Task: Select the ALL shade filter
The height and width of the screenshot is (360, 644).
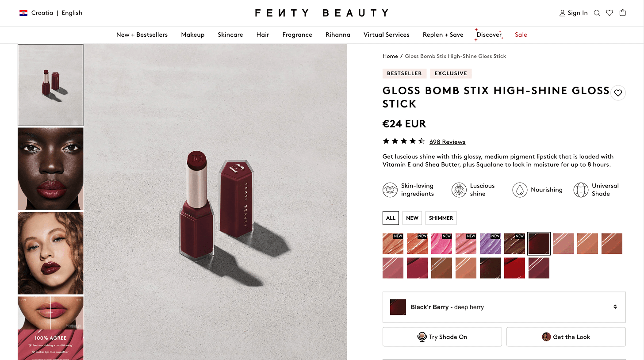Action: pos(391,218)
